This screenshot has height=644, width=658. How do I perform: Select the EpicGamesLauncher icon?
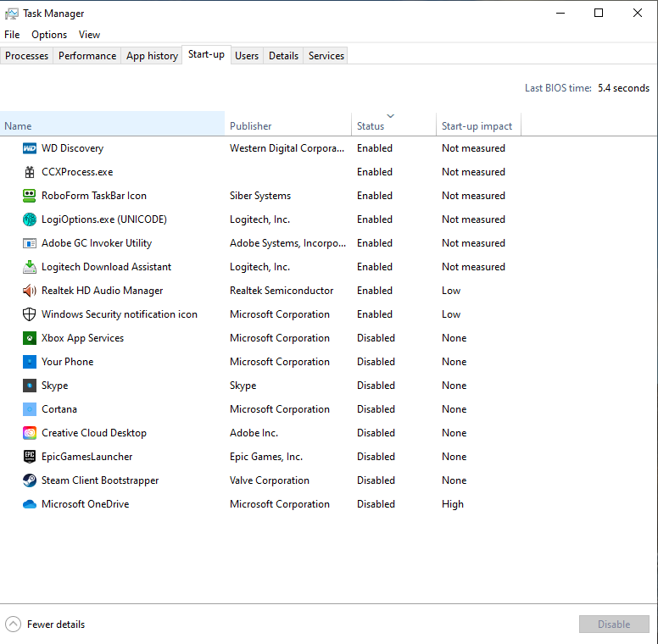tap(30, 457)
